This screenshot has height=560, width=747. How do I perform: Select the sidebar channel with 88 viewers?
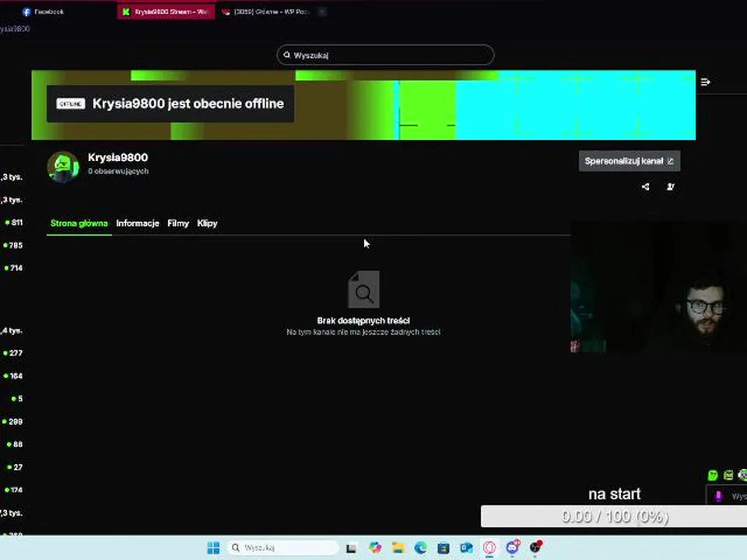point(15,444)
